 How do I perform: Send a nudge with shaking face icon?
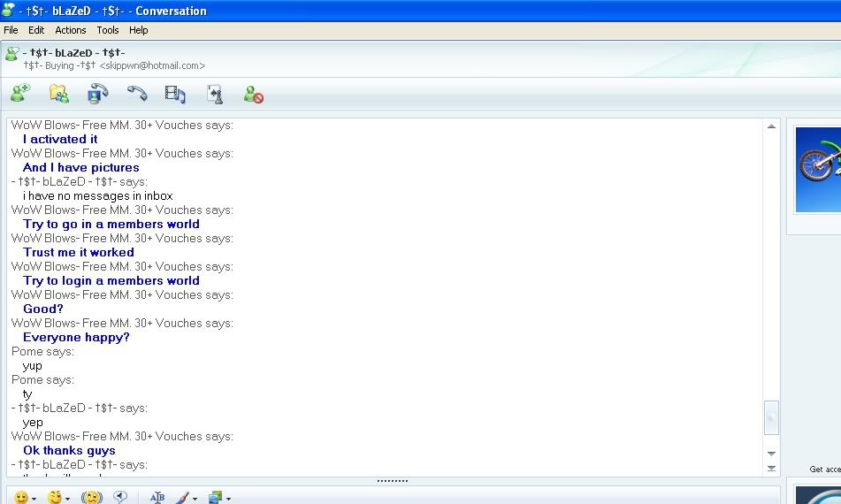click(x=92, y=498)
